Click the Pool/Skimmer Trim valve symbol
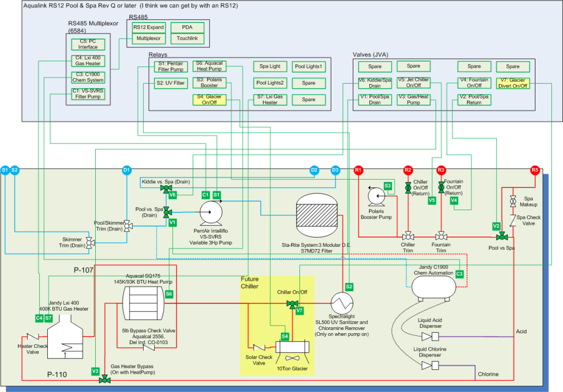Image resolution: width=563 pixels, height=392 pixels. (x=128, y=226)
